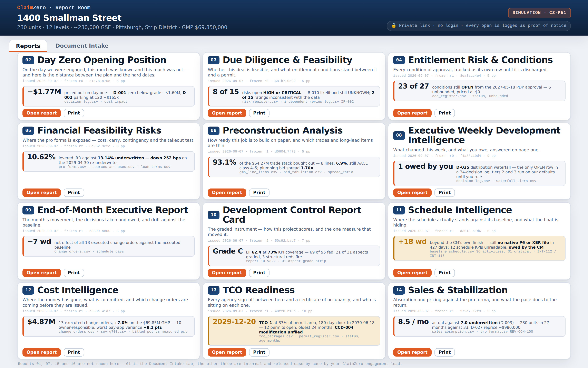Open the TCO Readiness report

pyautogui.click(x=227, y=352)
